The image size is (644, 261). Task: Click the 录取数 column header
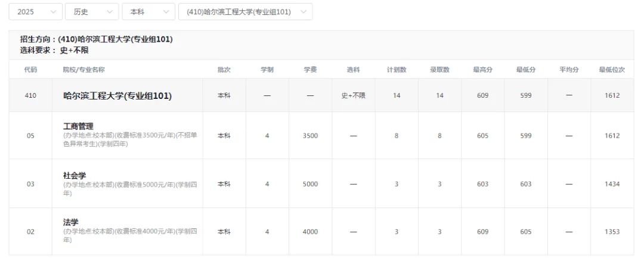pos(440,70)
